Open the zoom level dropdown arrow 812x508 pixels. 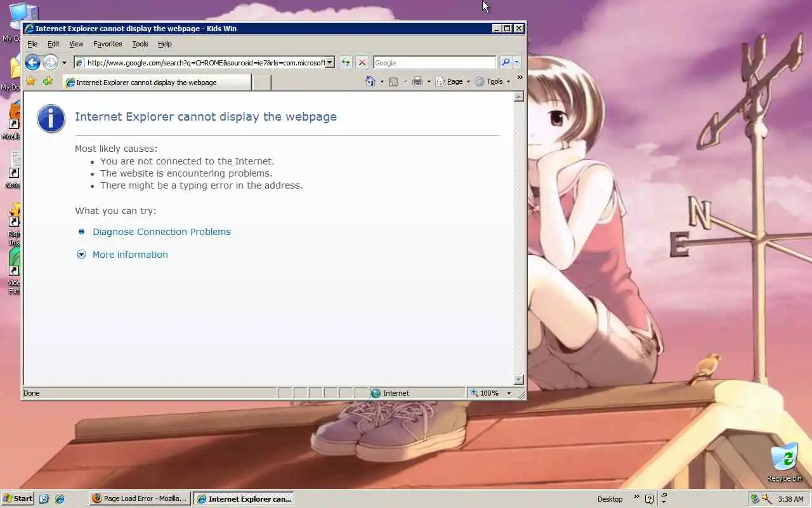(x=509, y=393)
